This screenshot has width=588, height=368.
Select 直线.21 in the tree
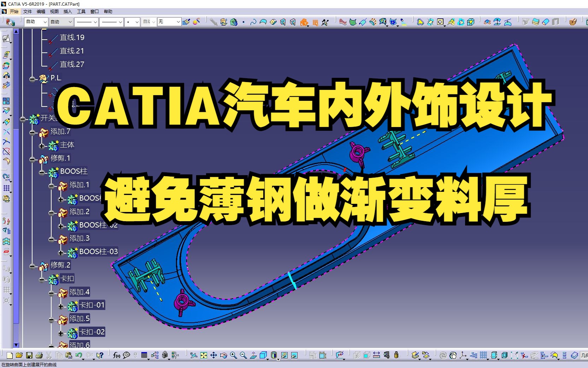(x=72, y=51)
